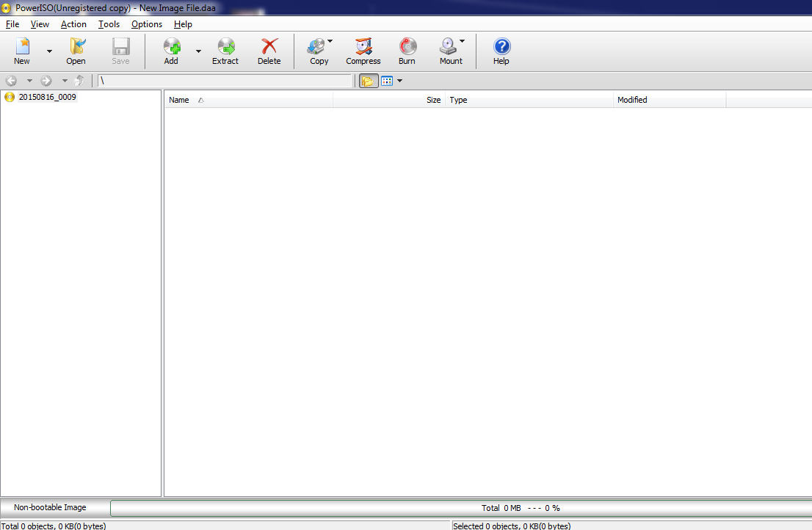Click "Selected 0 objects, 0 KB(0 bytes)" status text
The height and width of the screenshot is (530, 812).
[x=512, y=526]
